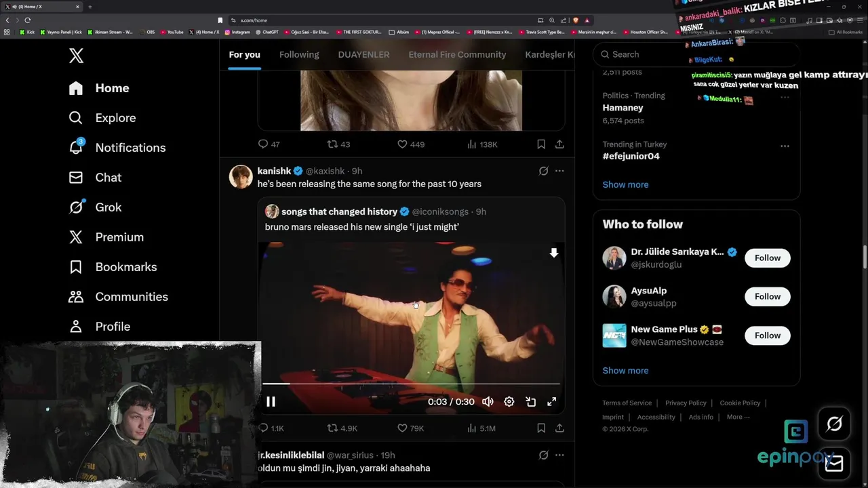
Task: View analytics of the 138K views post
Action: pos(482,144)
